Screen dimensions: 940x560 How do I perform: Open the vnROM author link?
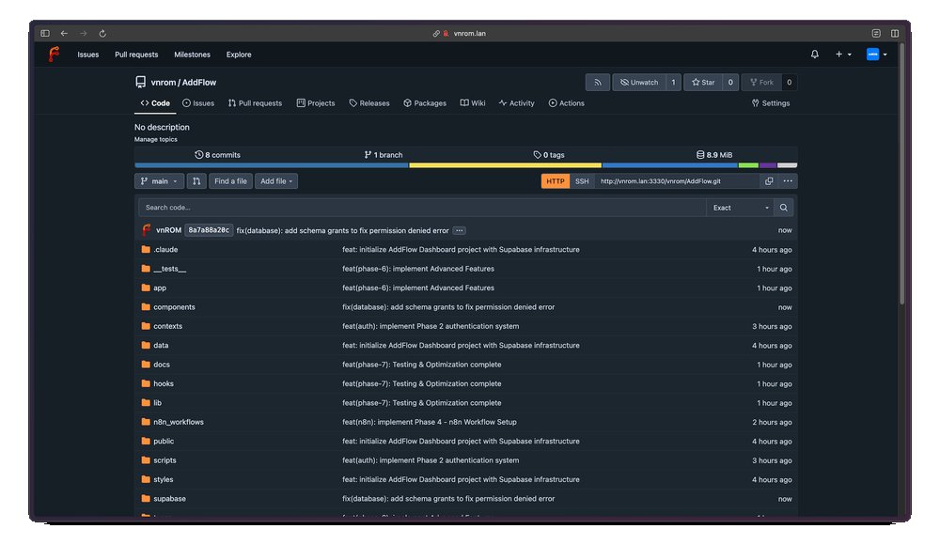168,230
